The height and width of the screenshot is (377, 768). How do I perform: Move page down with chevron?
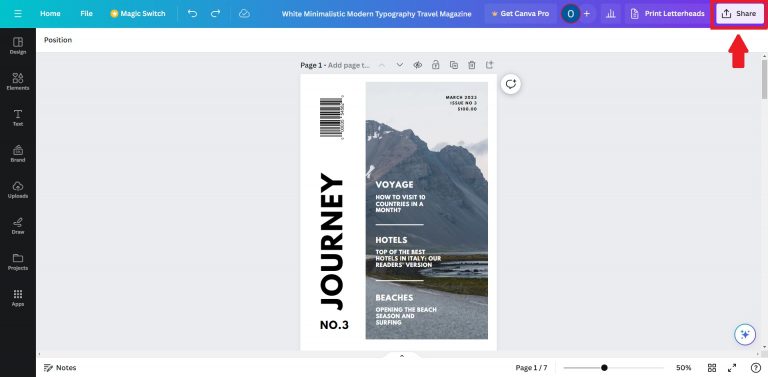[400, 65]
